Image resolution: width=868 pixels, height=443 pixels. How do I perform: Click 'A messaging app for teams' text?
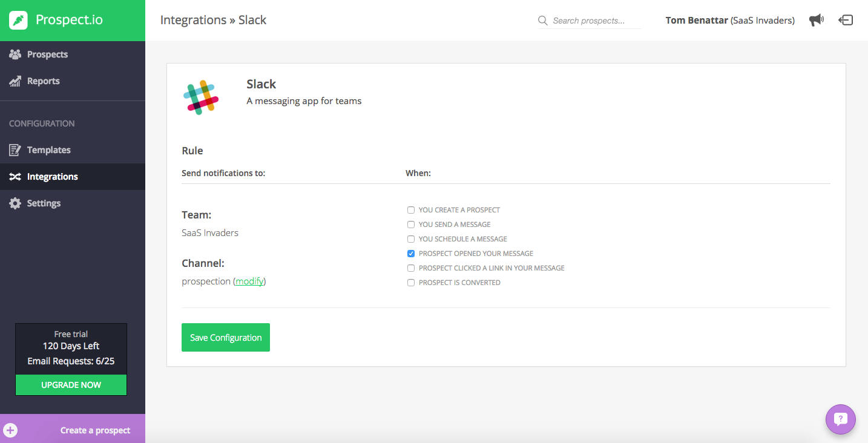pyautogui.click(x=304, y=101)
